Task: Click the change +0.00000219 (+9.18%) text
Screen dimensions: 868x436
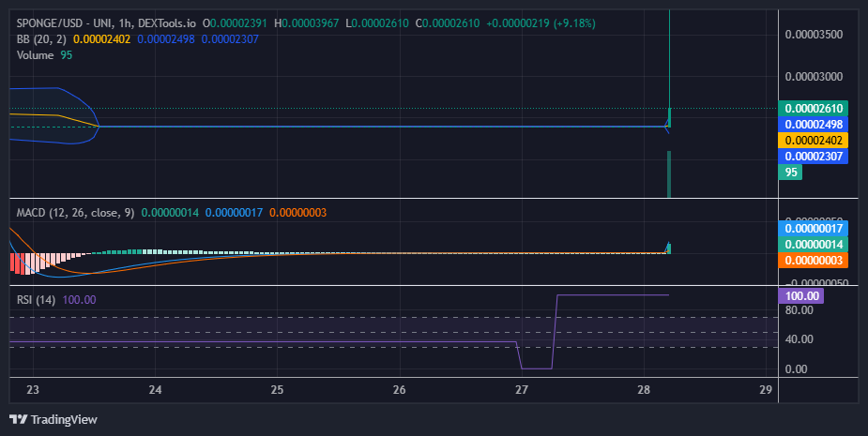Action: [541, 23]
